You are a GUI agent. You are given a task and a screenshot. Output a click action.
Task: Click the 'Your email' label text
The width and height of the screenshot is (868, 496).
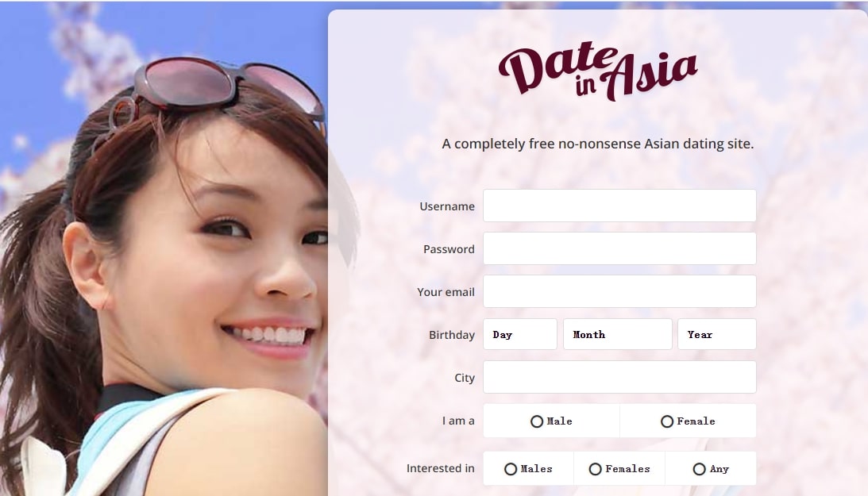[446, 292]
